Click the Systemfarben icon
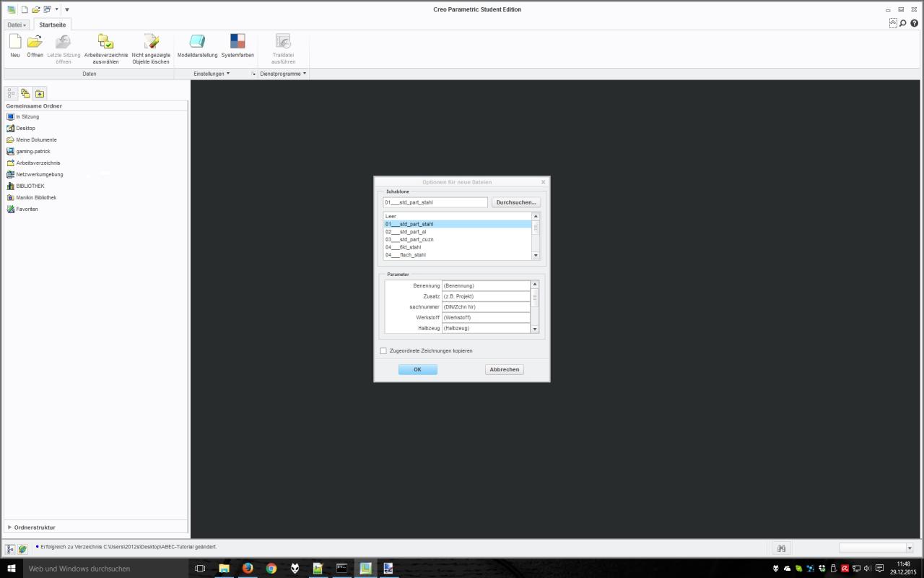This screenshot has height=578, width=924. tap(237, 42)
